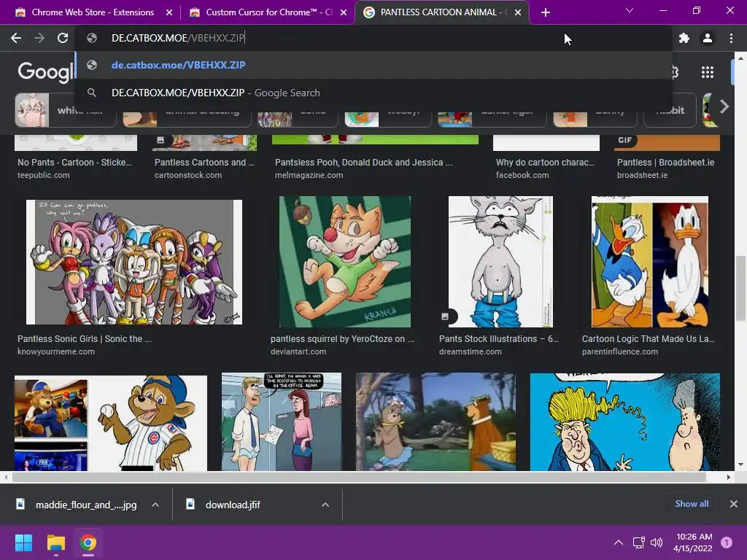
Task: Open the yellow-haired caricature cartoon image
Action: 625,422
